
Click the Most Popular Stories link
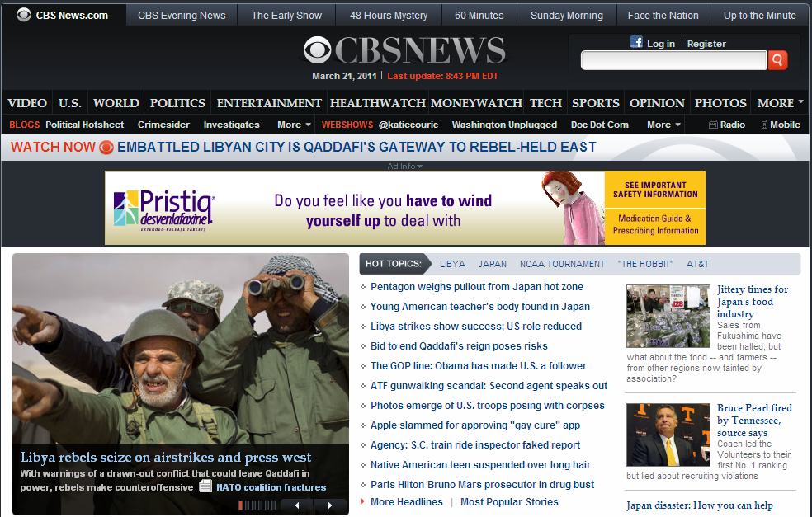click(509, 502)
